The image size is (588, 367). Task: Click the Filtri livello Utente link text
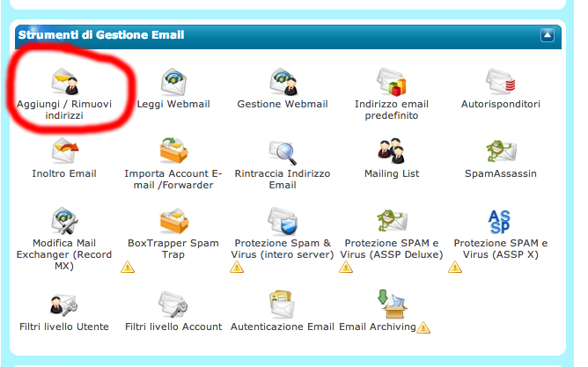click(64, 327)
